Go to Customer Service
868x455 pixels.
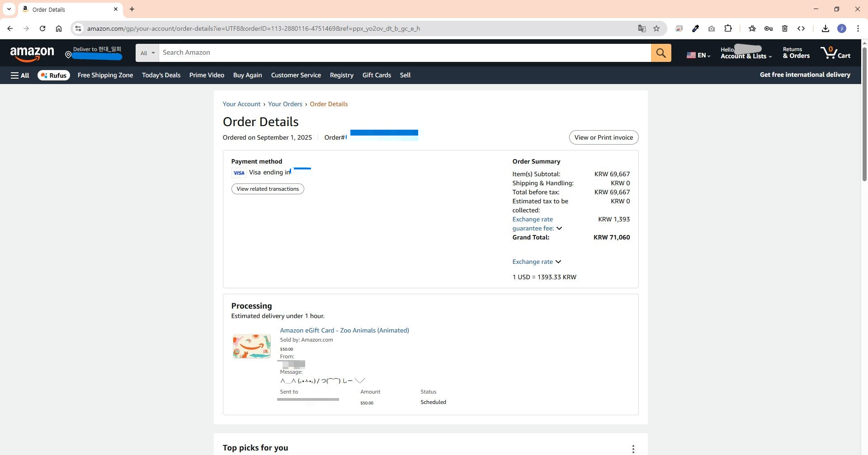(296, 75)
